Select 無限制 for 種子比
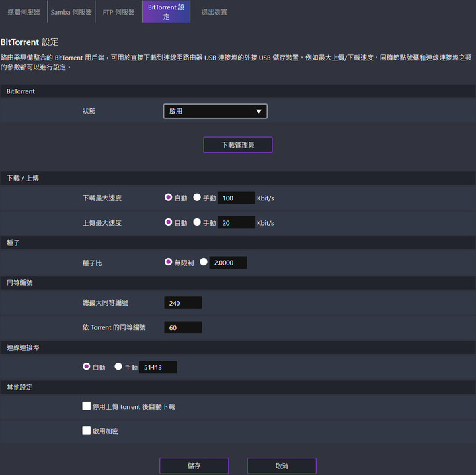The image size is (476, 475). (168, 262)
